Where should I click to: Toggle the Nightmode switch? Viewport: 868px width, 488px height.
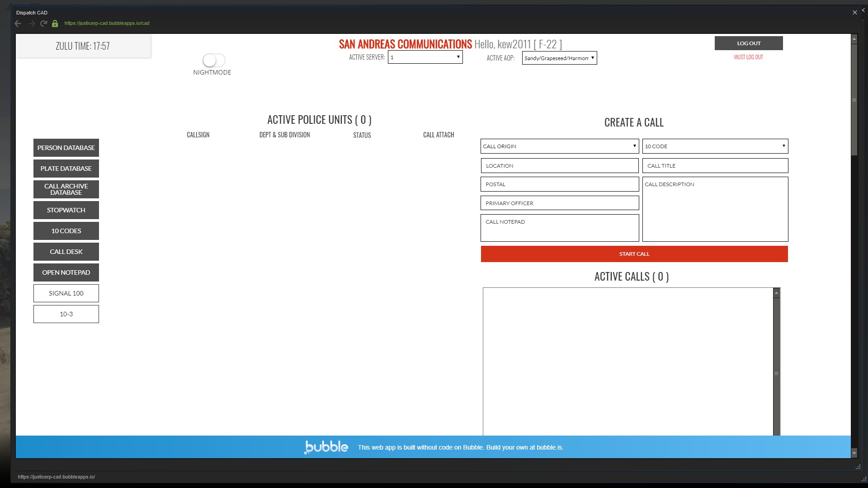213,60
